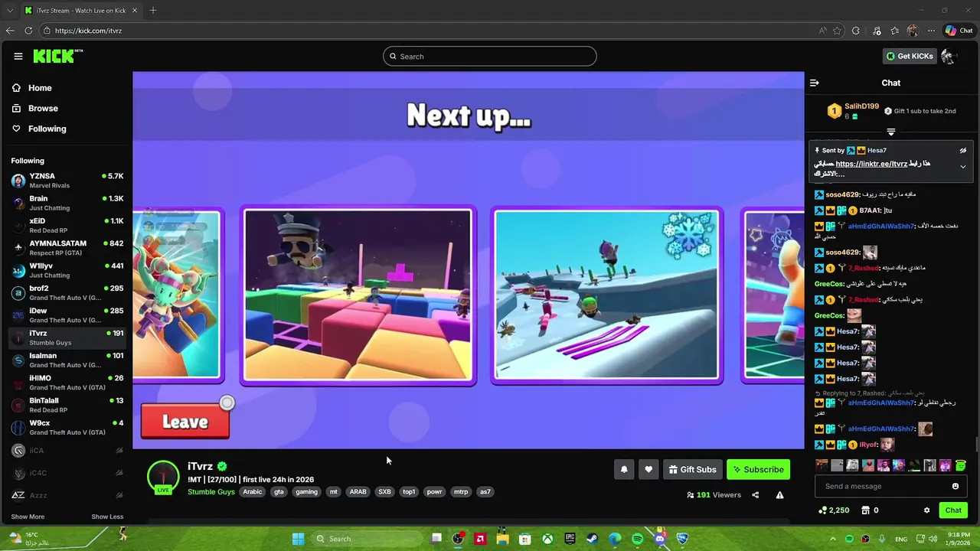The width and height of the screenshot is (980, 551).
Task: Click the iTvrz streamer avatar
Action: tap(163, 475)
